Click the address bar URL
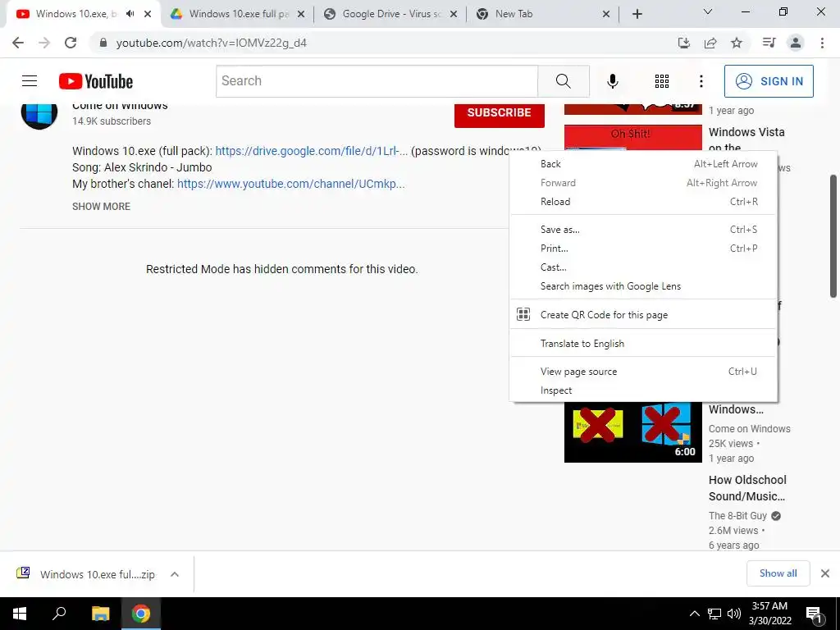This screenshot has width=840, height=630. pos(212,43)
